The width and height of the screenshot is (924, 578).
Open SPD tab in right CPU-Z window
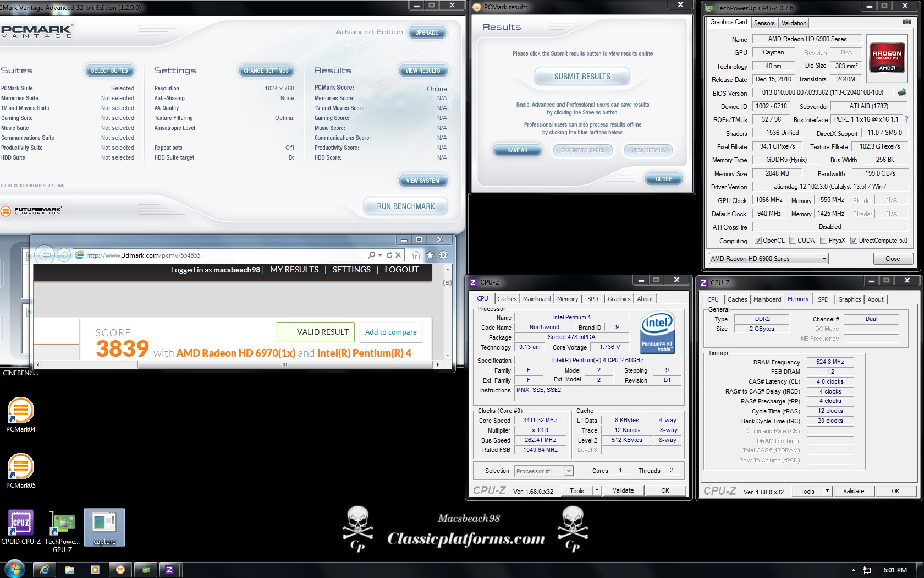pyautogui.click(x=823, y=299)
